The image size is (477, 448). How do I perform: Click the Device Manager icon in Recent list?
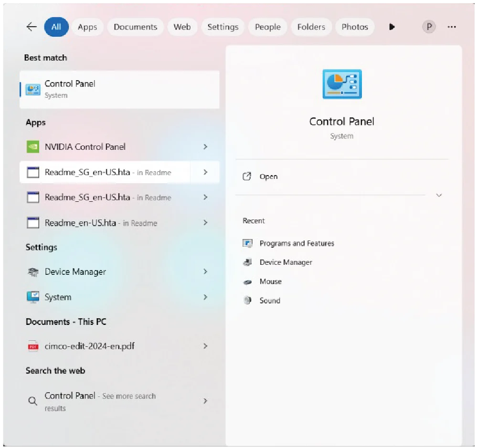tap(247, 262)
